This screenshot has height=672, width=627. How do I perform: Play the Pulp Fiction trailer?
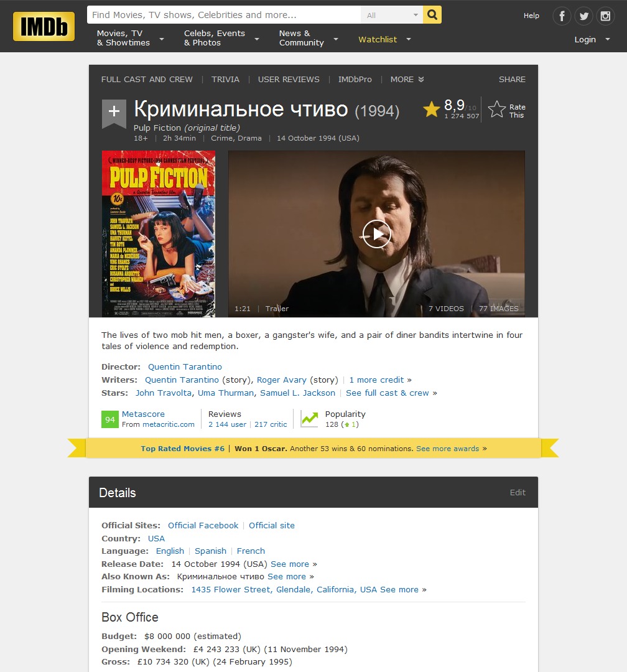(x=376, y=233)
